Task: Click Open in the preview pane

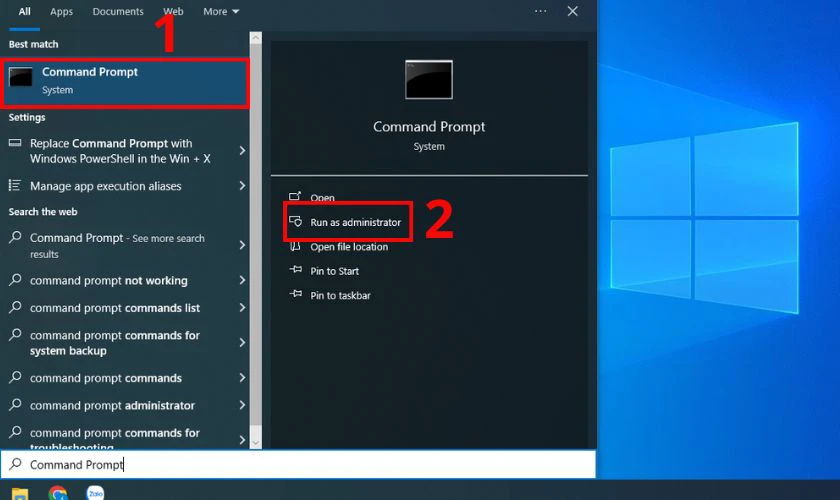Action: tap(322, 197)
